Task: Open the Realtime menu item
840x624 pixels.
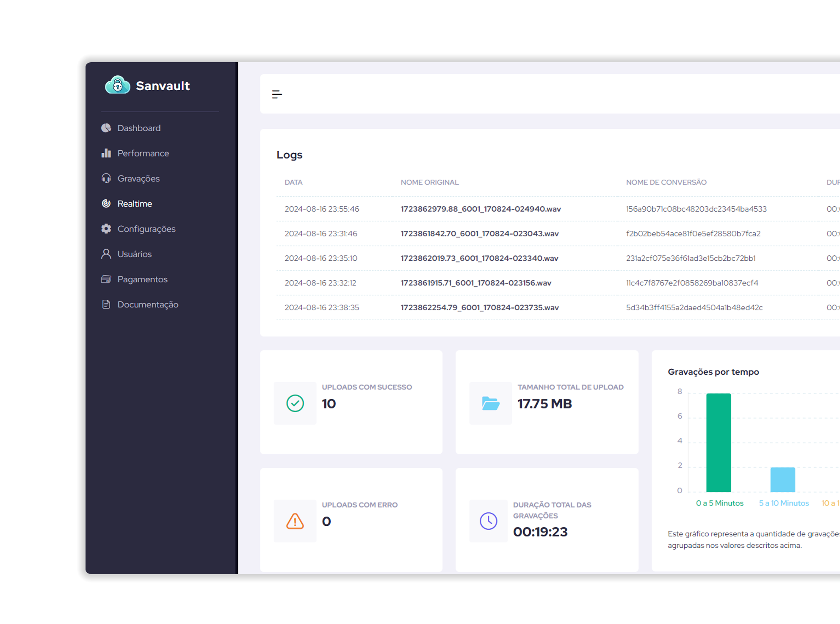Action: point(135,204)
